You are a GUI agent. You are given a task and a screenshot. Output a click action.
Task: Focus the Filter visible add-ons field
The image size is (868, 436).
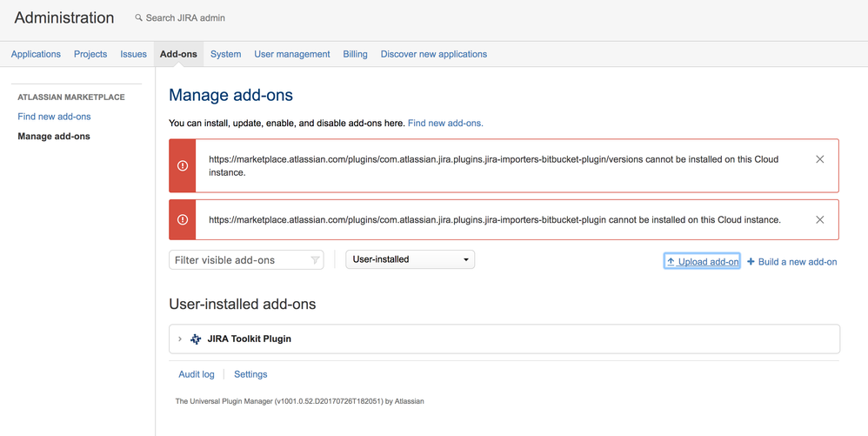[x=246, y=260]
